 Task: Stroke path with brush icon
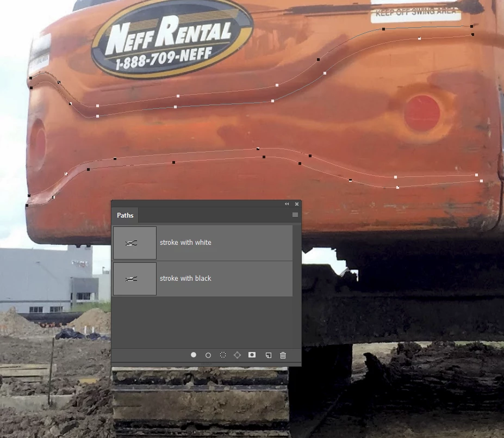pyautogui.click(x=208, y=355)
